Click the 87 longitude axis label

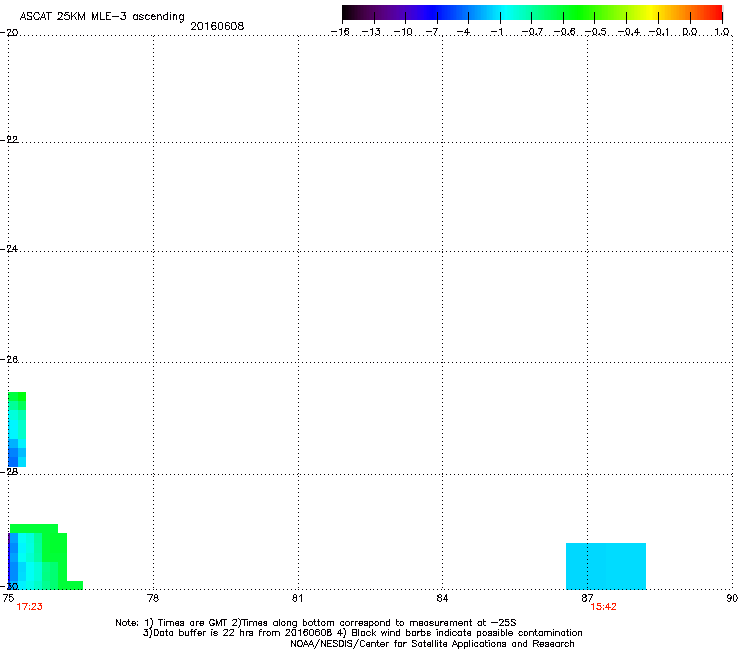(587, 598)
